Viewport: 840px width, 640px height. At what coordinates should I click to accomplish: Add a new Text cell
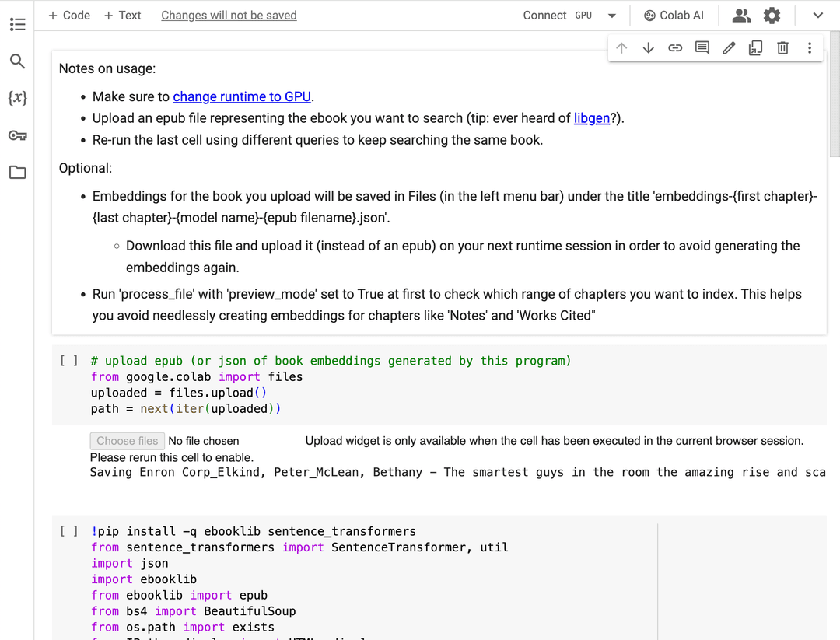coord(123,16)
